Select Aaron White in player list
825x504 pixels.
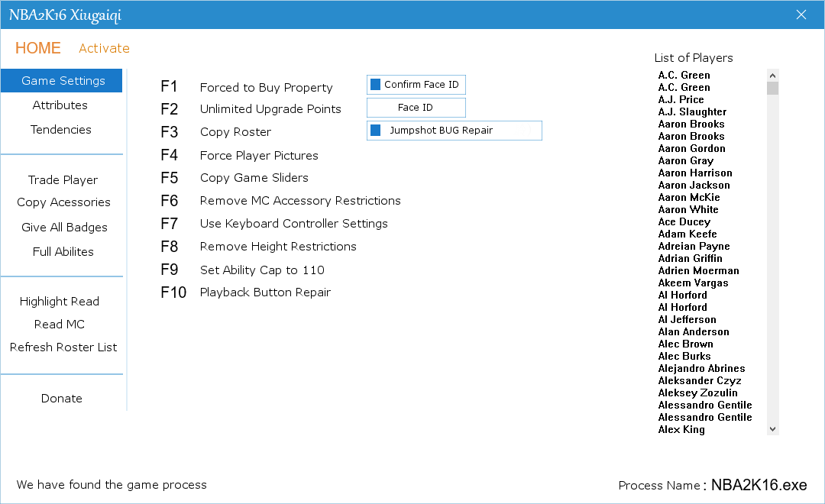[x=688, y=209]
